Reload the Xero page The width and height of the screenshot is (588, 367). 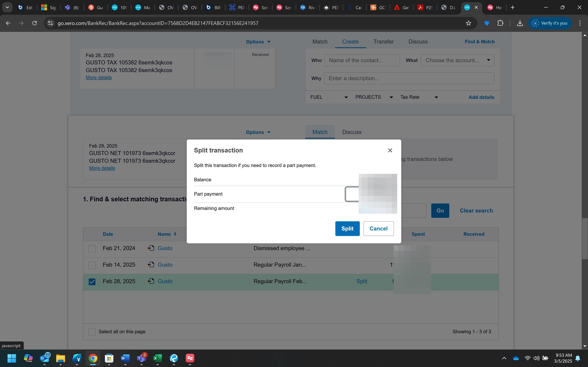35,23
